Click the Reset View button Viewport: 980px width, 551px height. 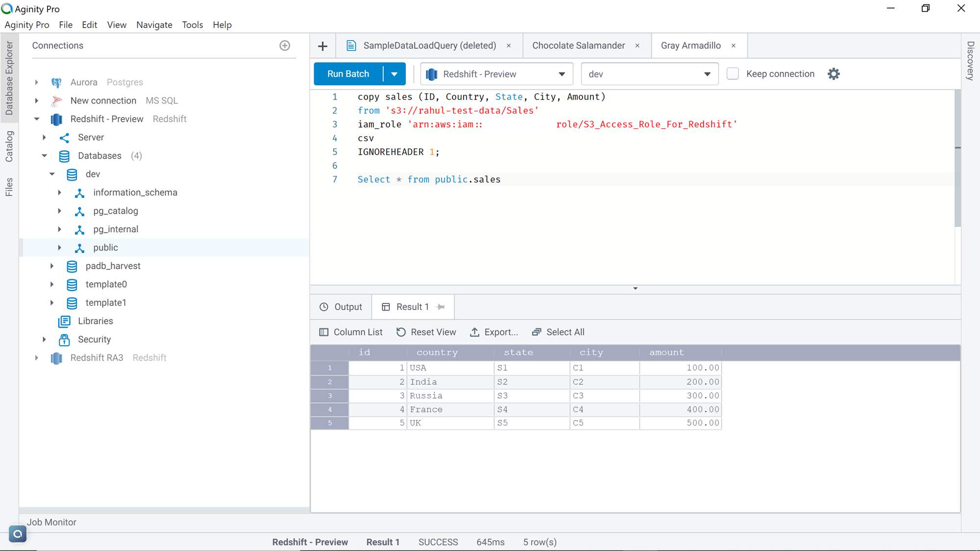426,332
